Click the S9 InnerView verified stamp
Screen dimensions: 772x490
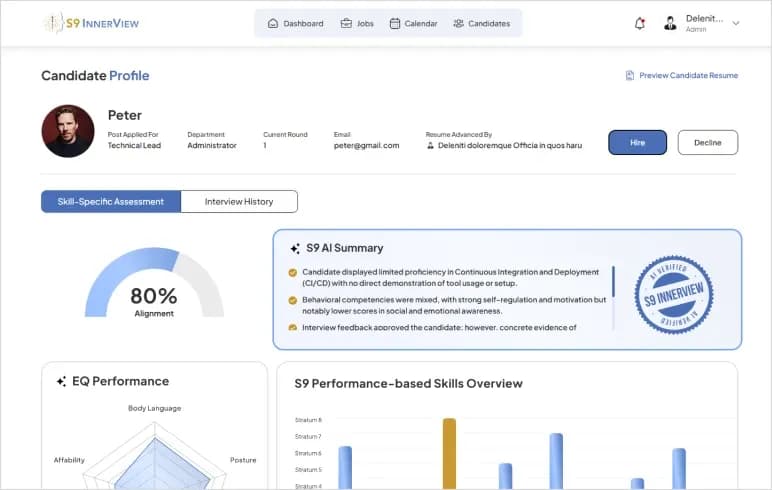tap(674, 294)
